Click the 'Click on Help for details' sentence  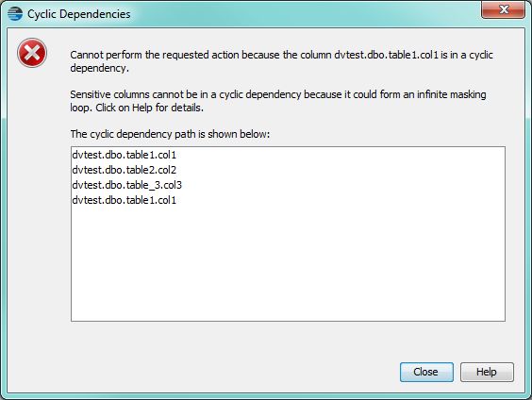149,108
